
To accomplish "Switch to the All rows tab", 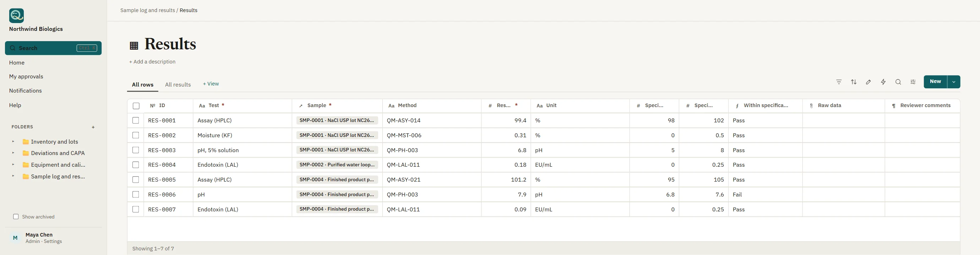I will 143,84.
